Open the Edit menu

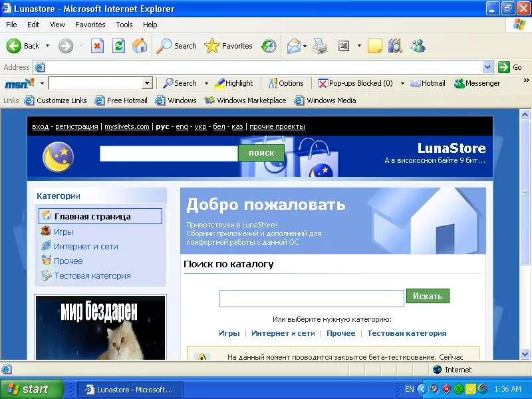pos(33,25)
